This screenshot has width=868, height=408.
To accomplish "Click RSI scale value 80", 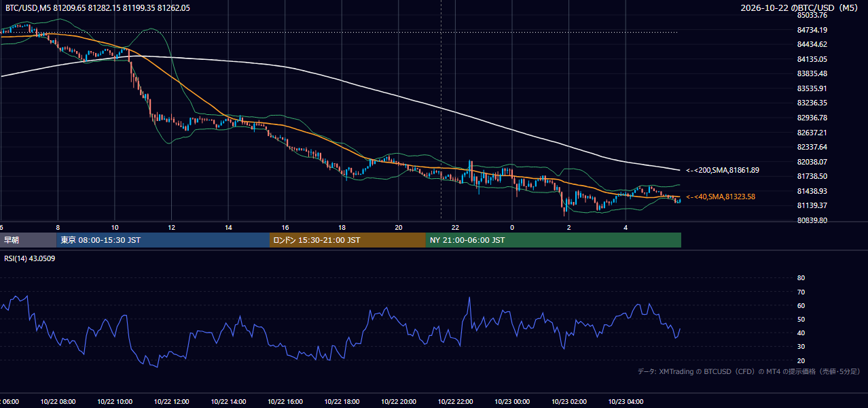I will click(801, 278).
